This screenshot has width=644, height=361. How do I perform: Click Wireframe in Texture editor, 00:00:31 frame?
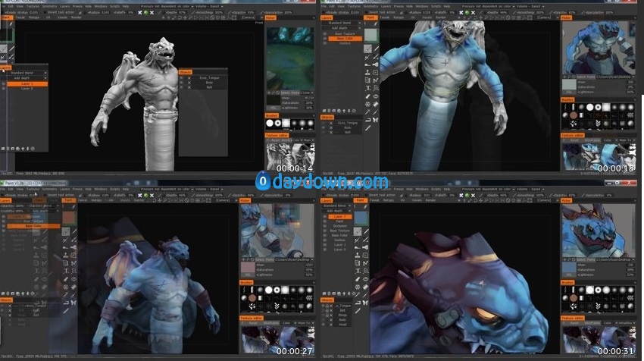pyautogui.click(x=592, y=323)
